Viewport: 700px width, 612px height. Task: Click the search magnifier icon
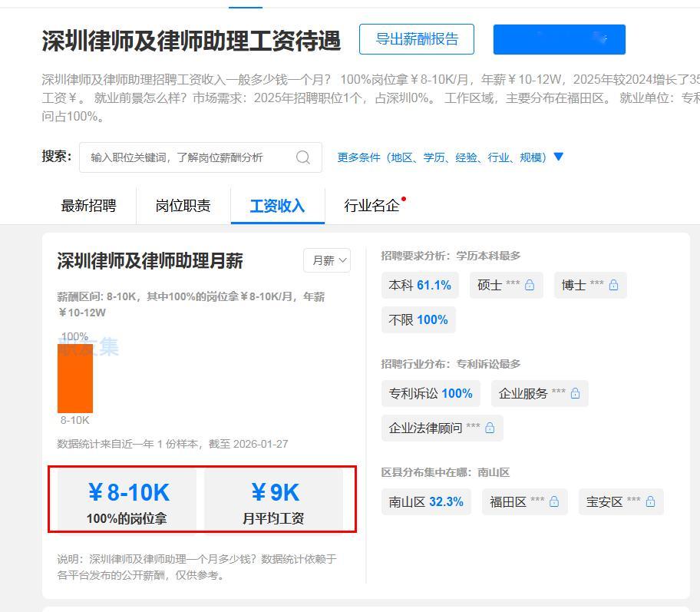(x=302, y=157)
